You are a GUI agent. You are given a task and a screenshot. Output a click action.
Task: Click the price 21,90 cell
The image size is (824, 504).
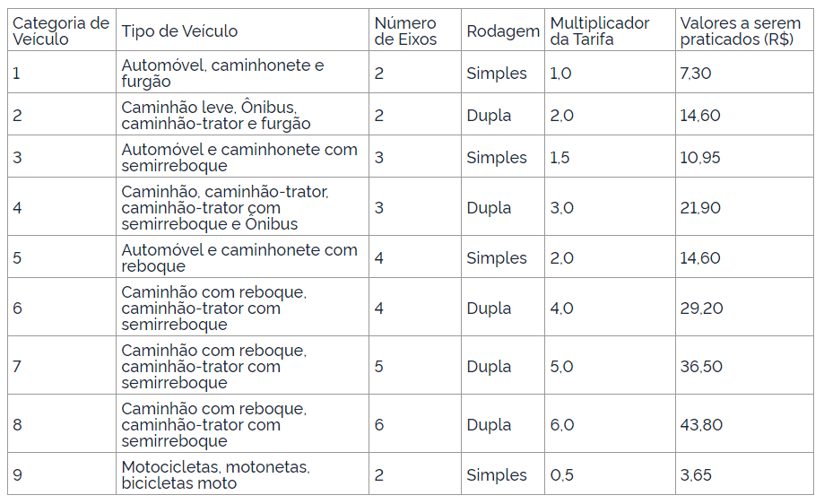(700, 208)
